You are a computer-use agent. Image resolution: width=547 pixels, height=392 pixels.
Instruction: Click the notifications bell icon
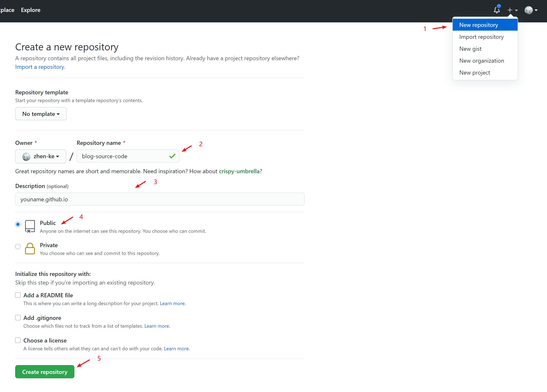pos(497,10)
